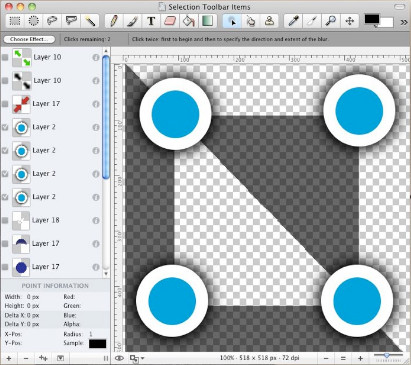Open the Choose Effect dropdown
This screenshot has width=411, height=365.
30,39
